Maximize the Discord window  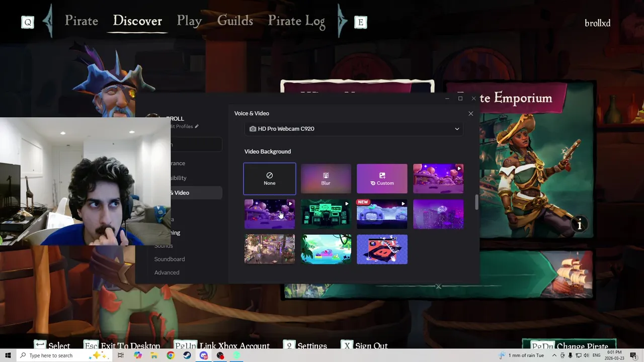pyautogui.click(x=460, y=99)
